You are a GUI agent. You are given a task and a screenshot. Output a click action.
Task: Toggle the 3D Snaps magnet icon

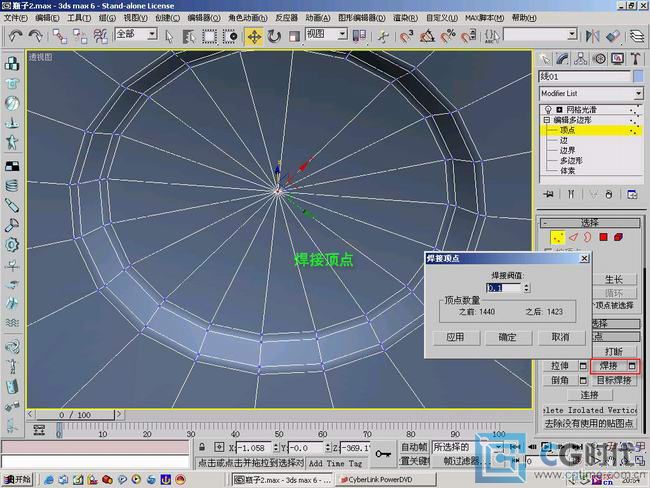[x=407, y=36]
